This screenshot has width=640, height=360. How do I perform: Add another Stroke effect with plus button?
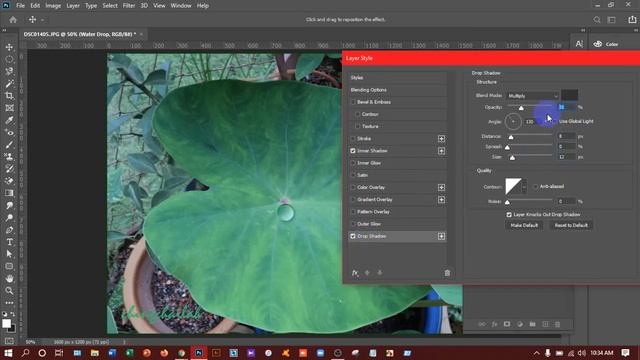click(x=441, y=139)
